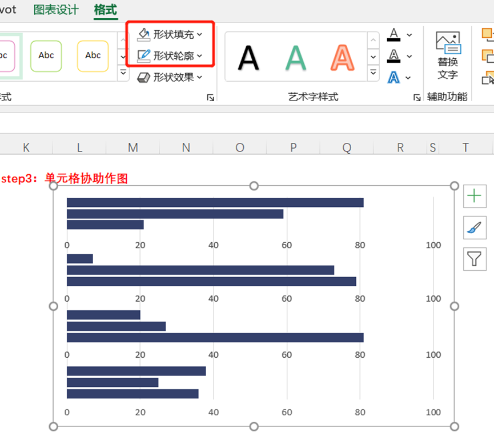The width and height of the screenshot is (494, 448).
Task: Click the 形状效果 icon
Action: coord(144,77)
